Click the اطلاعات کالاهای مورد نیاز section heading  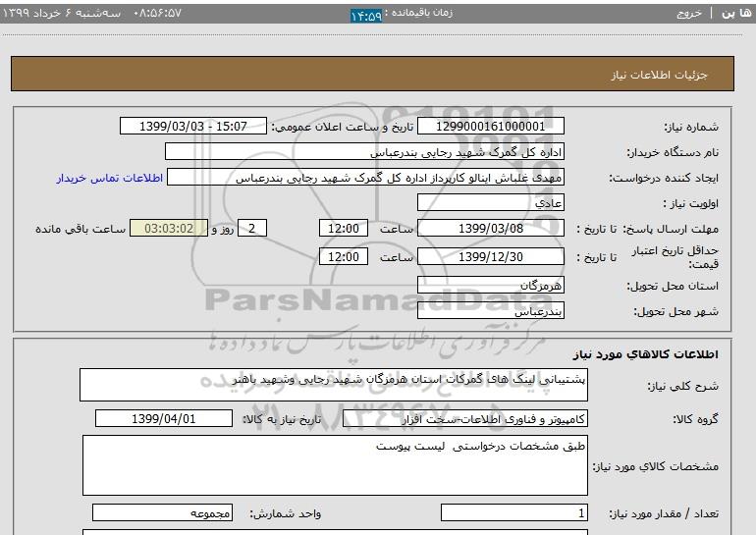(646, 354)
